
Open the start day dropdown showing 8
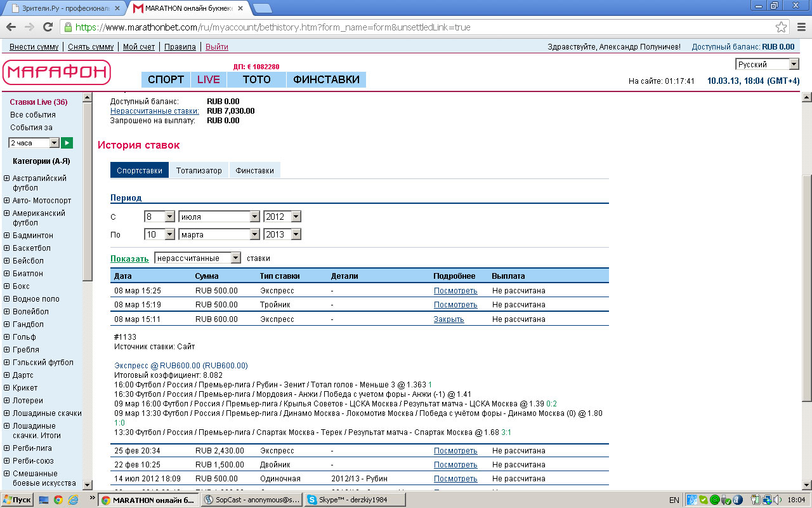click(x=159, y=217)
